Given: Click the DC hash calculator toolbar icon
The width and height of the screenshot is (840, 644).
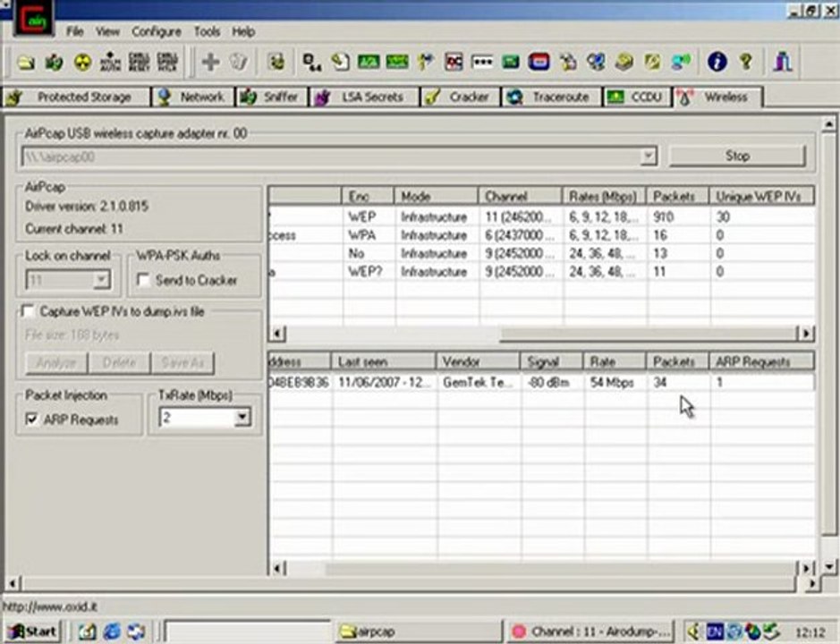Looking at the screenshot, I should coord(454,62).
